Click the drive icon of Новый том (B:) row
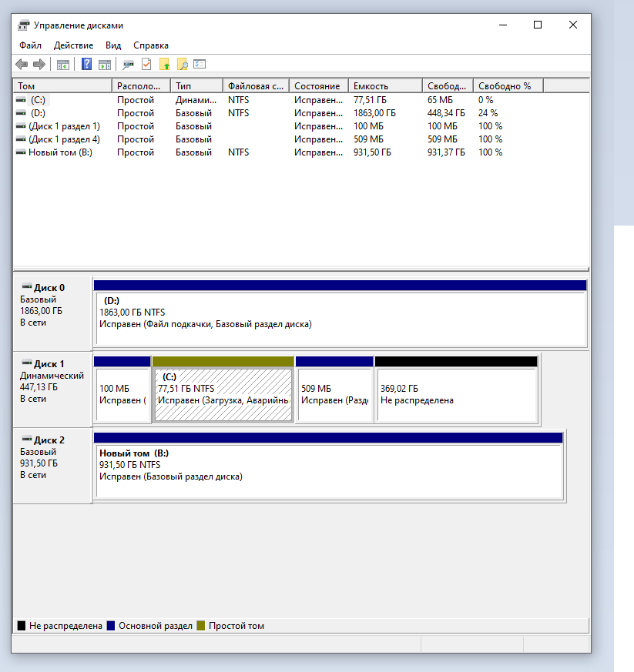Image resolution: width=634 pixels, height=672 pixels. 21,152
